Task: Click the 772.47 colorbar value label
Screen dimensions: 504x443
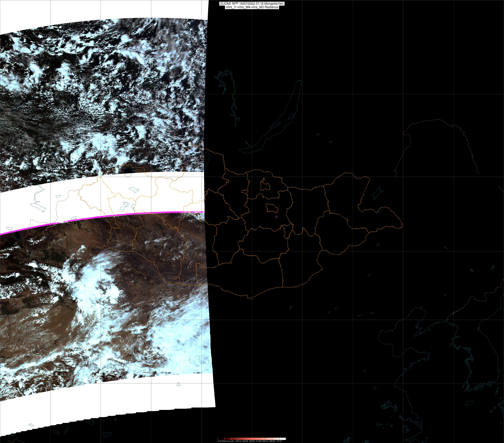Action: (279, 441)
